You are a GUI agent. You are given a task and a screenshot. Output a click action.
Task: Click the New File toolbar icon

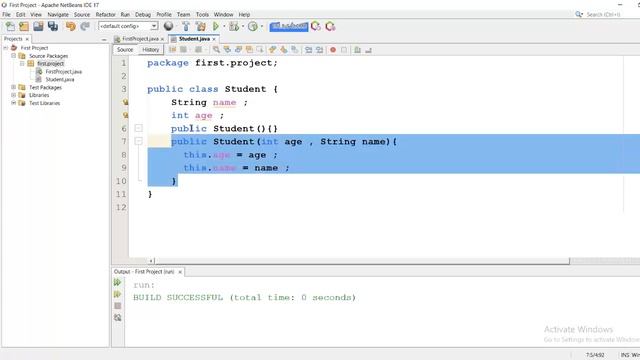10,27
